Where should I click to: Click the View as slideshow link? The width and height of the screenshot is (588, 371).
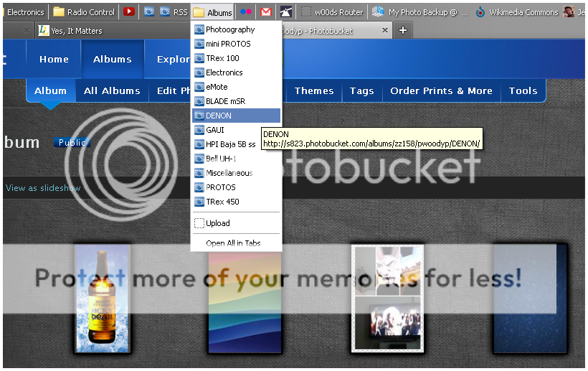pos(43,188)
